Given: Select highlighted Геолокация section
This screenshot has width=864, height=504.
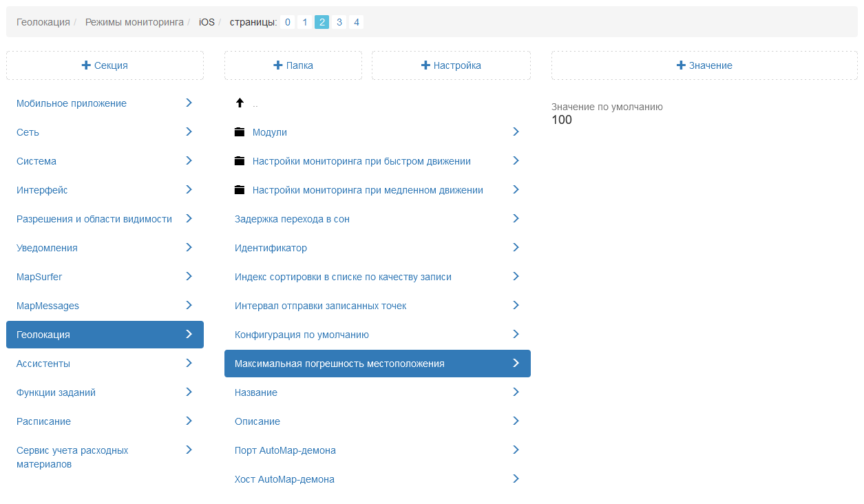Looking at the screenshot, I should click(x=105, y=335).
